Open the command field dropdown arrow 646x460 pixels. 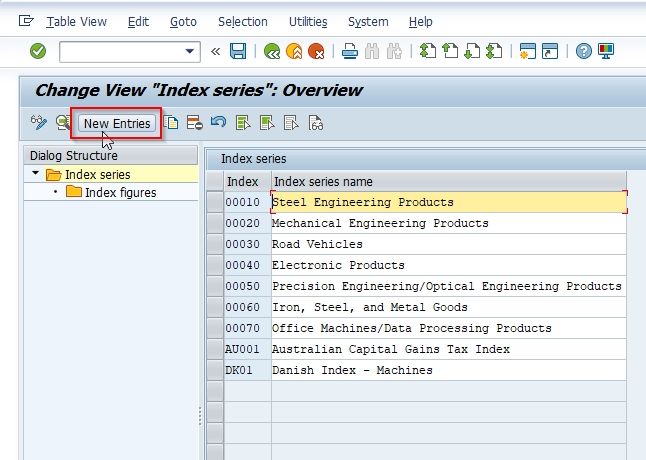click(x=190, y=51)
